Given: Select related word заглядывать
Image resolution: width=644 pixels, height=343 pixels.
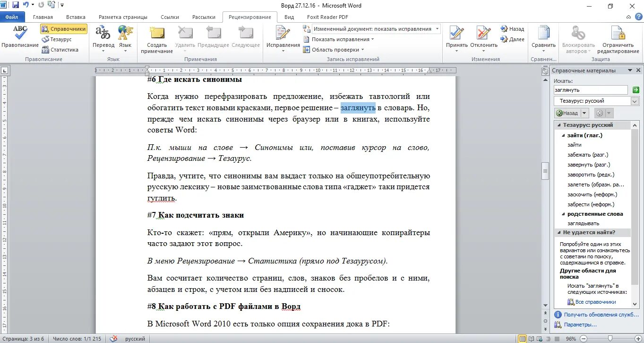Looking at the screenshot, I should click(x=583, y=223).
